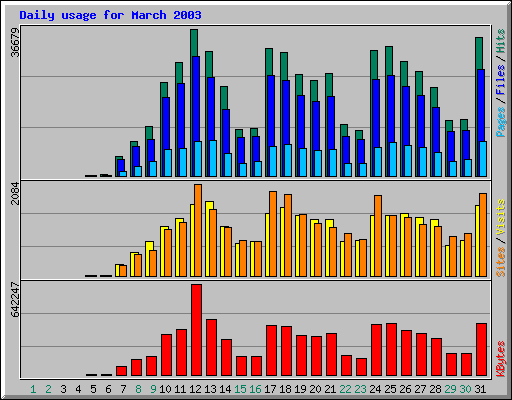Image resolution: width=512 pixels, height=400 pixels.
Task: Click day 5 on the x-axis
Action: pos(93,389)
